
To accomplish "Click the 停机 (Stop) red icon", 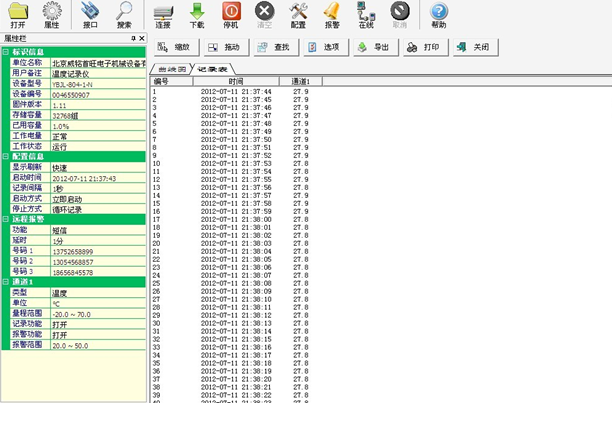I will click(x=231, y=14).
